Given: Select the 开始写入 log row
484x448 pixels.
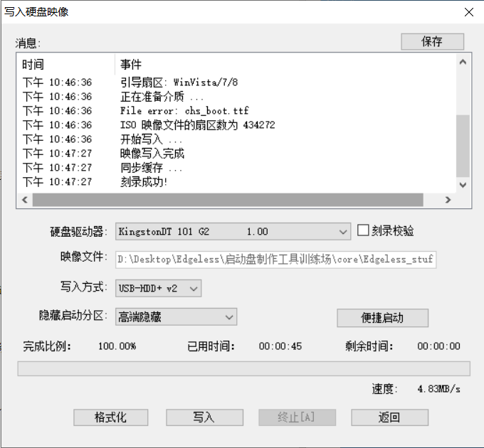Looking at the screenshot, I should point(236,139).
